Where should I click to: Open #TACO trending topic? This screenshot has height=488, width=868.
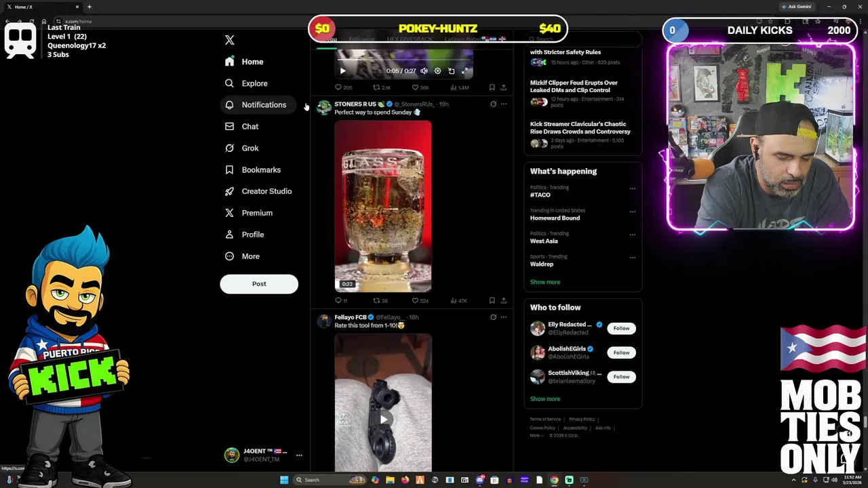[x=540, y=195]
